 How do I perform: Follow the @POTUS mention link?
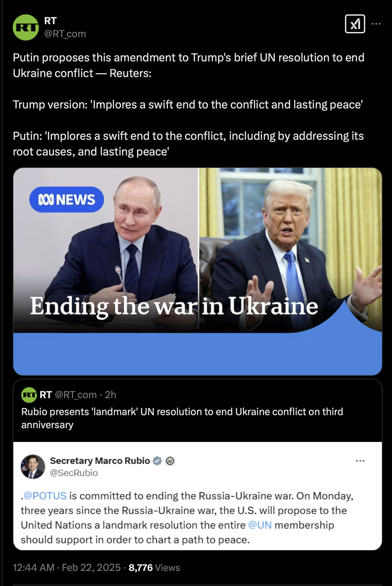pos(45,496)
